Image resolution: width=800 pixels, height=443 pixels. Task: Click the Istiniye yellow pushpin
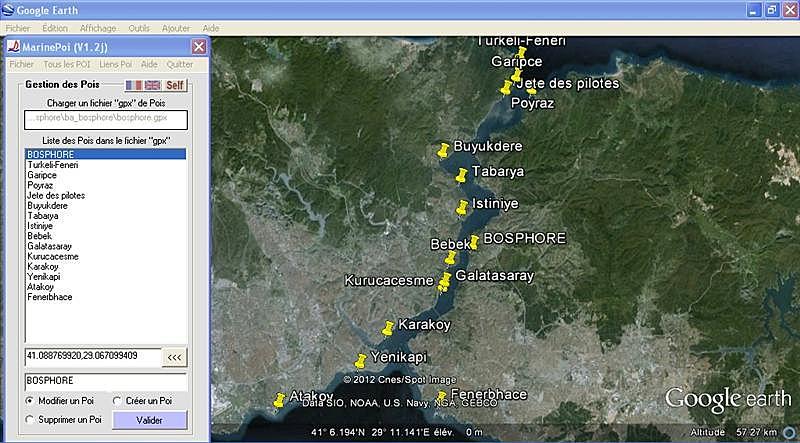click(x=462, y=208)
